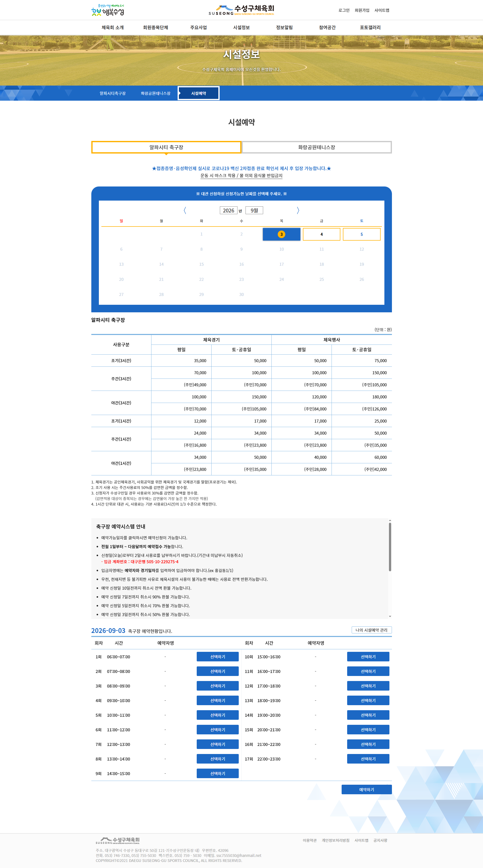Select September 3 on calendar
This screenshot has width=483, height=868.
click(x=281, y=234)
